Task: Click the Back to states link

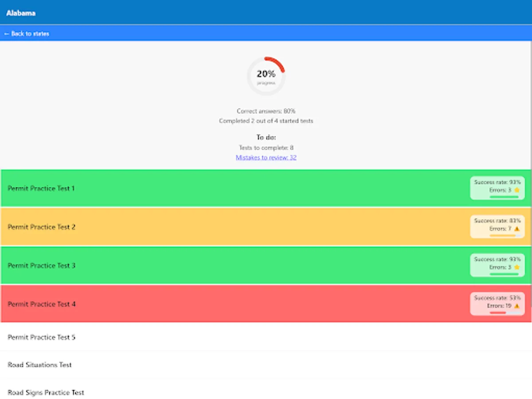Action: click(27, 33)
